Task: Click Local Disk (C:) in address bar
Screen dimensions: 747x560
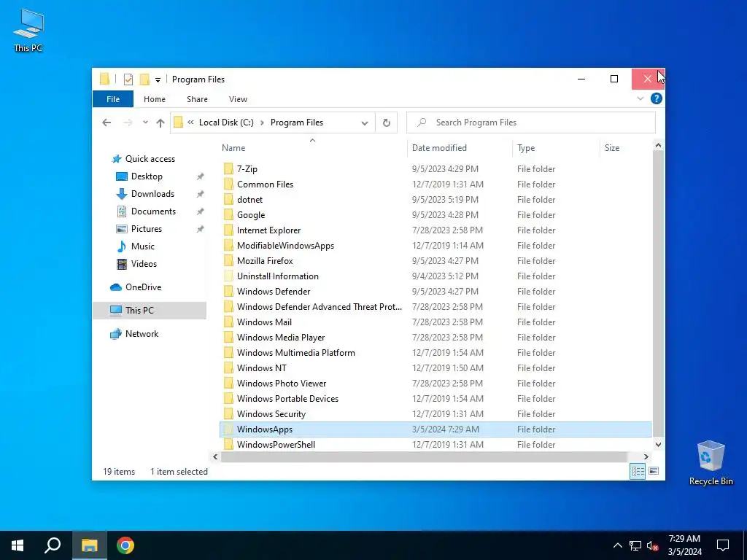Action: [x=226, y=122]
